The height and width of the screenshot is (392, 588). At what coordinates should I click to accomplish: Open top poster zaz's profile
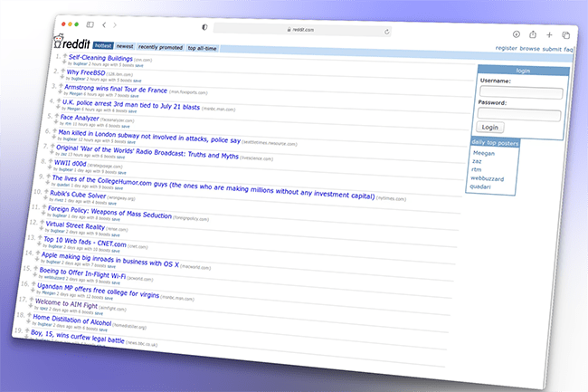tap(477, 161)
